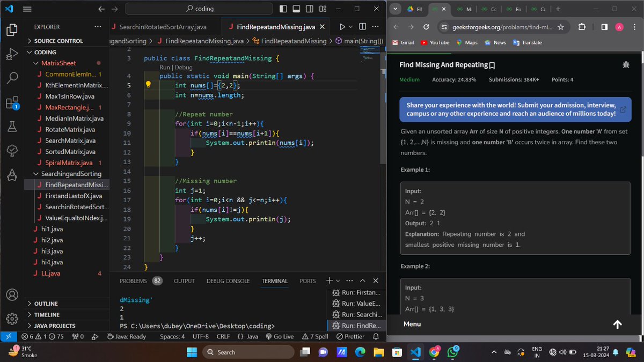Screen dimensions: 644x362
Task: Open a new Chrome tab
Action: [x=558, y=9]
